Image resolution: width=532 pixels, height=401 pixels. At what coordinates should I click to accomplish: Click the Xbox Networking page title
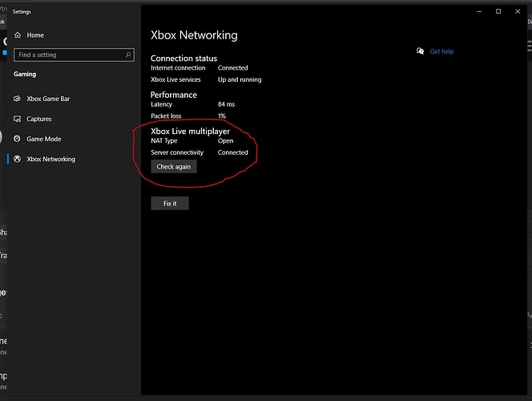pos(194,35)
